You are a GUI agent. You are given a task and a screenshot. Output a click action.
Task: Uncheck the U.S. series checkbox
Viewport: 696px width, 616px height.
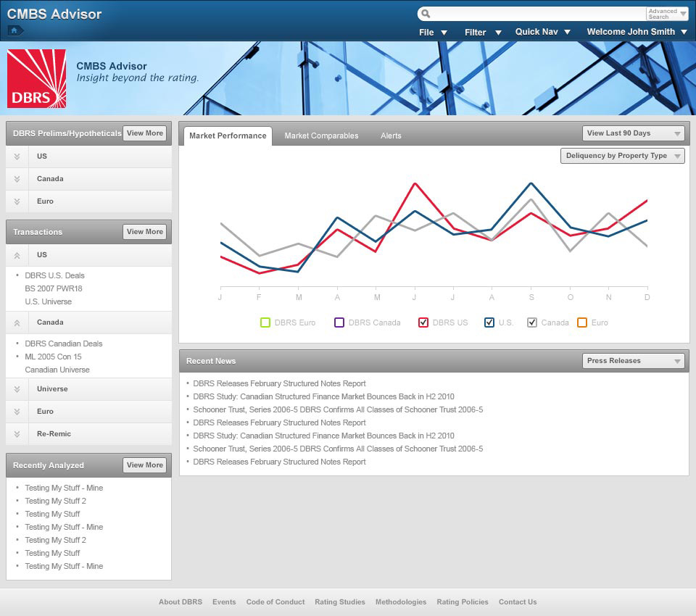click(489, 322)
